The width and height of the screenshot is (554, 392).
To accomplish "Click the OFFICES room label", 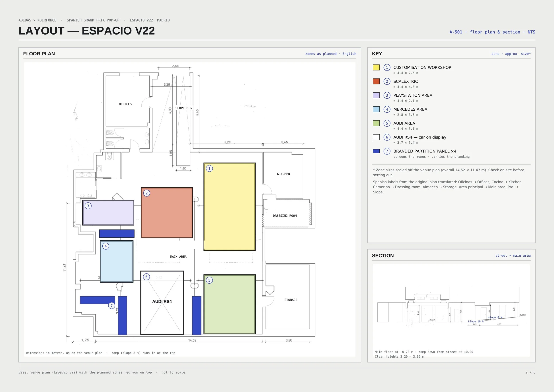I will pos(125,104).
